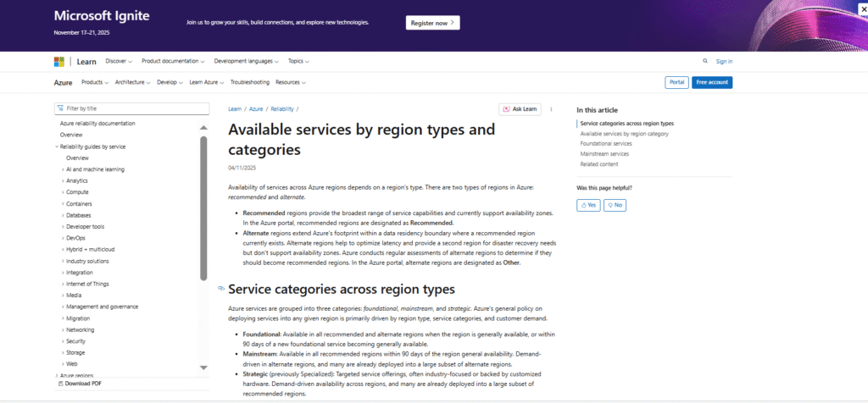Jump to Related content section
868x403 pixels.
[x=599, y=164]
